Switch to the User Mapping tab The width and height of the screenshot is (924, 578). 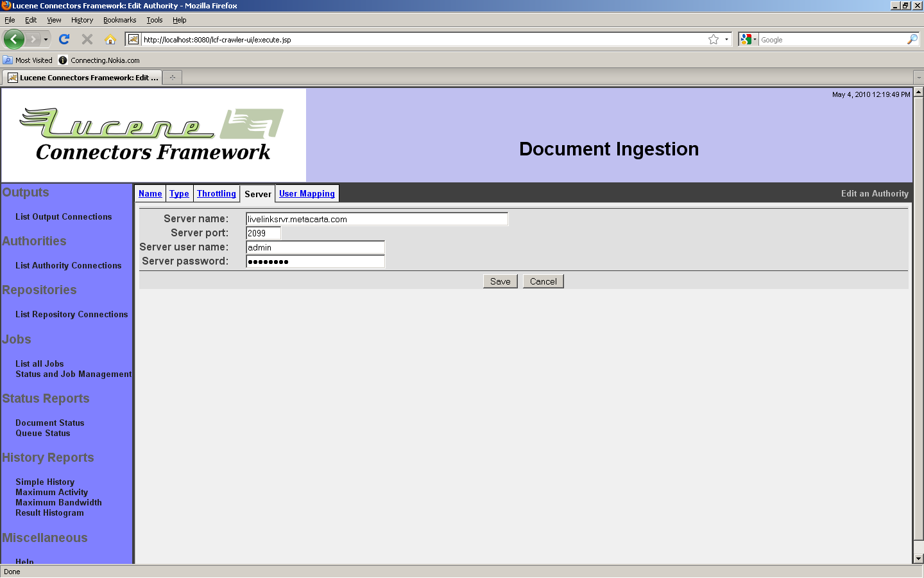coord(307,193)
